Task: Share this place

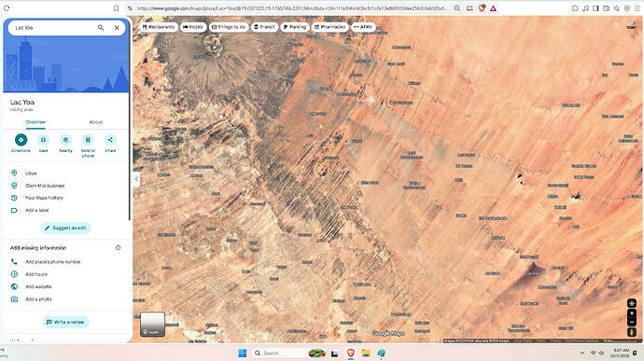Action: click(x=110, y=140)
